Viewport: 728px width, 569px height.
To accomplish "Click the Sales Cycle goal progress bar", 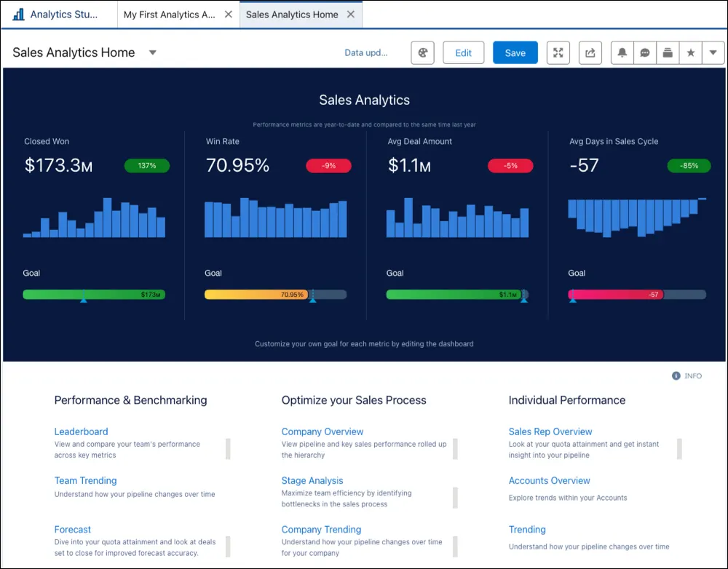I will tap(637, 295).
